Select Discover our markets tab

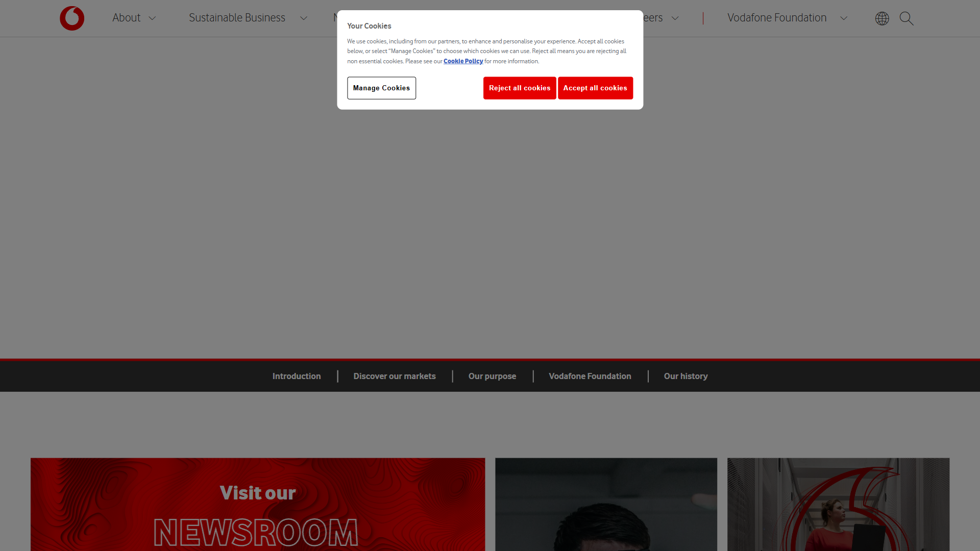(x=395, y=376)
